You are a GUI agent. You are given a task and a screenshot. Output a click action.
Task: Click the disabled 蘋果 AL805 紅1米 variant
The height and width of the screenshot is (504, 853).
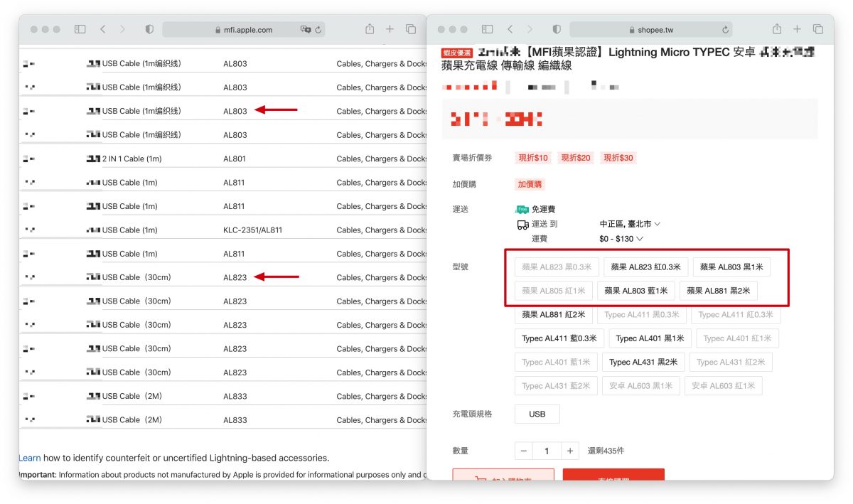tap(554, 291)
